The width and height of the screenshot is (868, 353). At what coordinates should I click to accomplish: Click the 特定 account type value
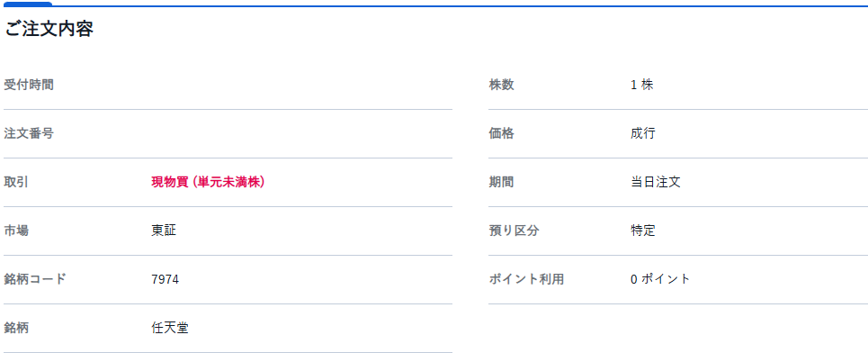pos(643,231)
